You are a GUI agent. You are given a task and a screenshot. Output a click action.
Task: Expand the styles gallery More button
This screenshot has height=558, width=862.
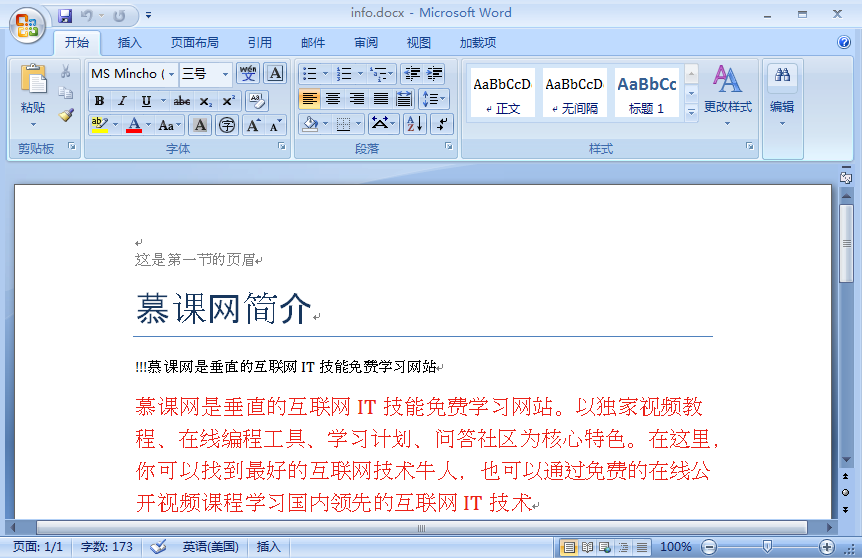(x=692, y=112)
